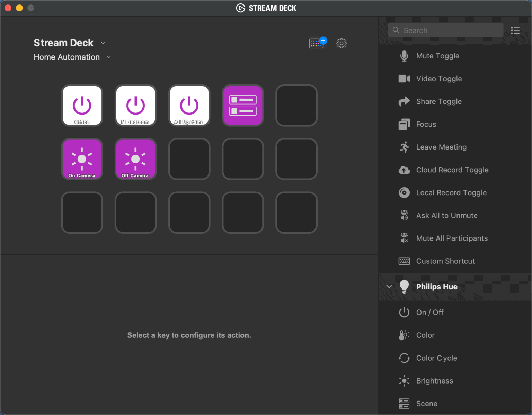Click the Share Toggle action icon
Viewport: 532px width, 415px height.
tap(404, 101)
